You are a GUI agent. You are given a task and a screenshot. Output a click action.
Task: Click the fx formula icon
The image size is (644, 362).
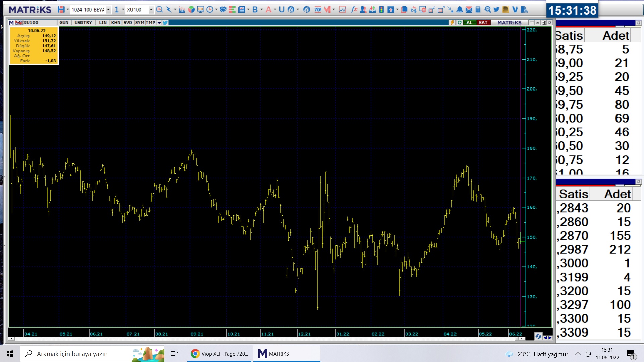[354, 10]
